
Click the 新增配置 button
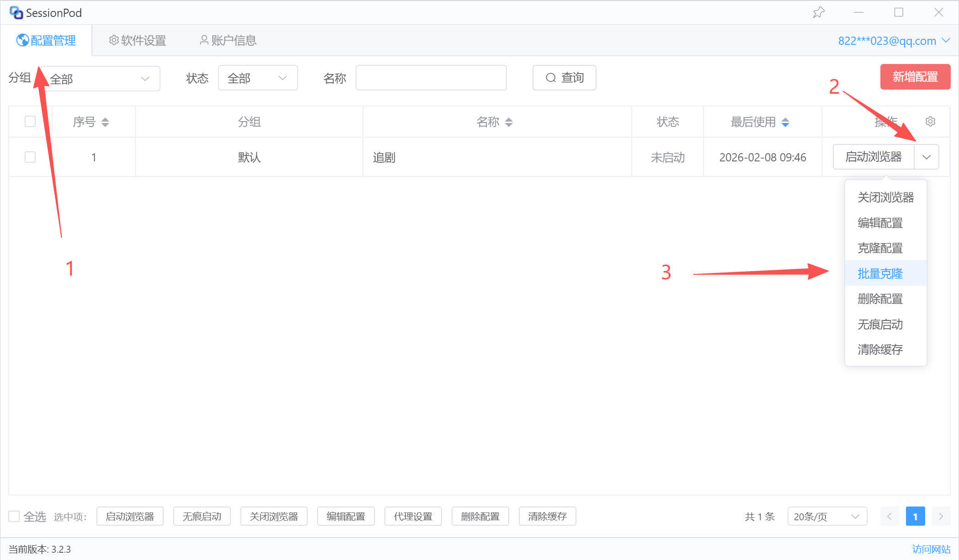[915, 77]
